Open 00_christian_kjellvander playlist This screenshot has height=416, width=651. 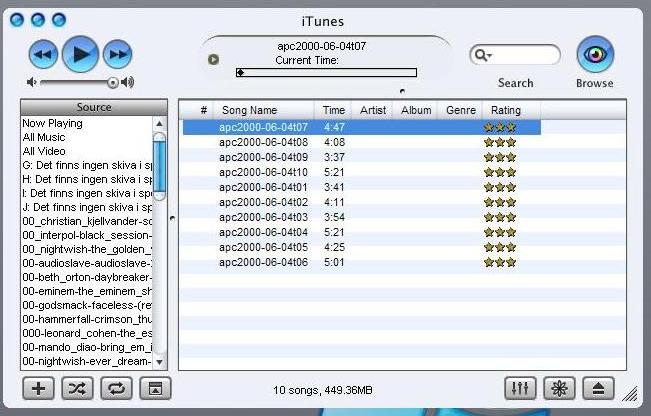pos(87,221)
